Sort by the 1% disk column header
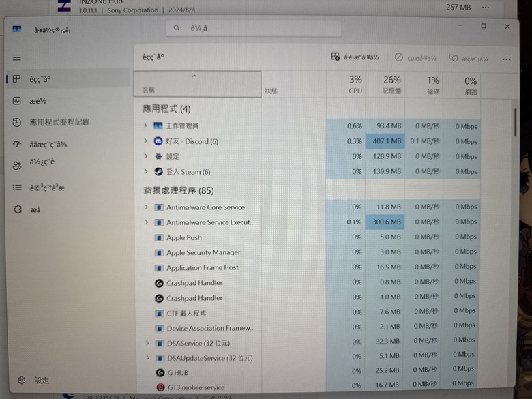The height and width of the screenshot is (399, 532). (x=424, y=85)
